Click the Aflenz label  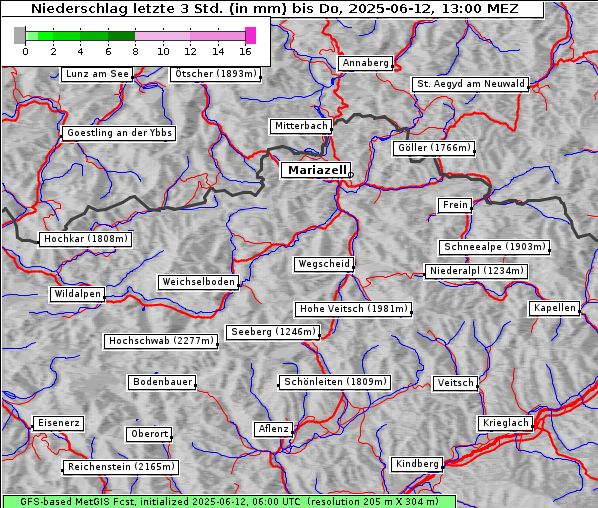tap(273, 429)
